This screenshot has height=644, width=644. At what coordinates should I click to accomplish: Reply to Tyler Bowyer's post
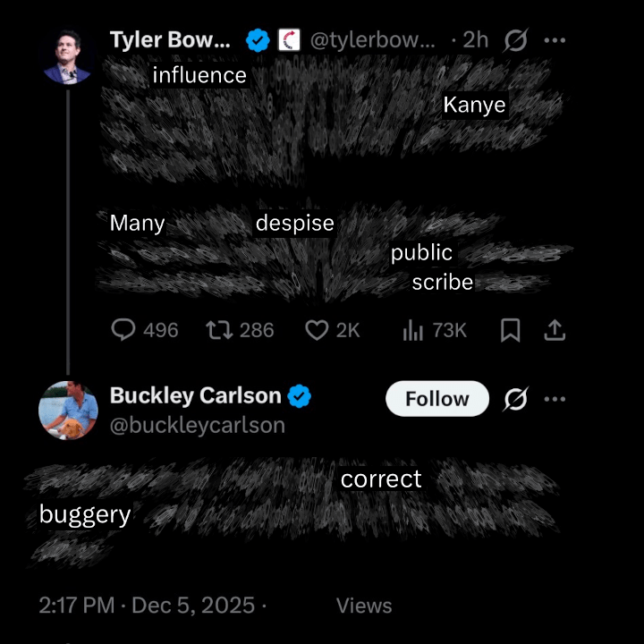click(x=123, y=331)
